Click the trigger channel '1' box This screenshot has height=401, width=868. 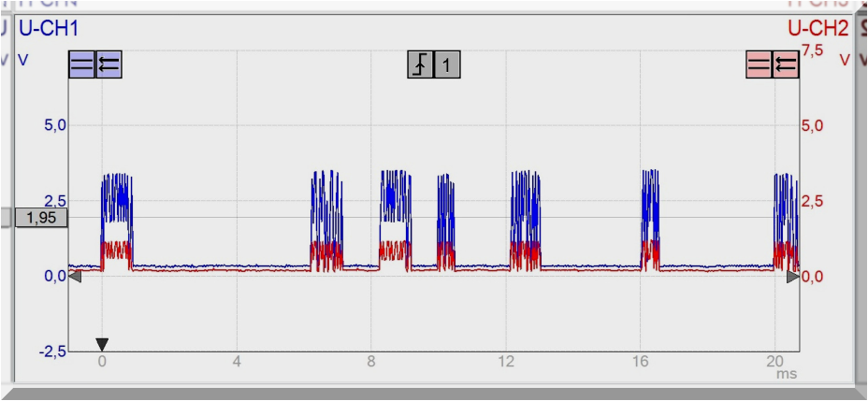click(448, 64)
